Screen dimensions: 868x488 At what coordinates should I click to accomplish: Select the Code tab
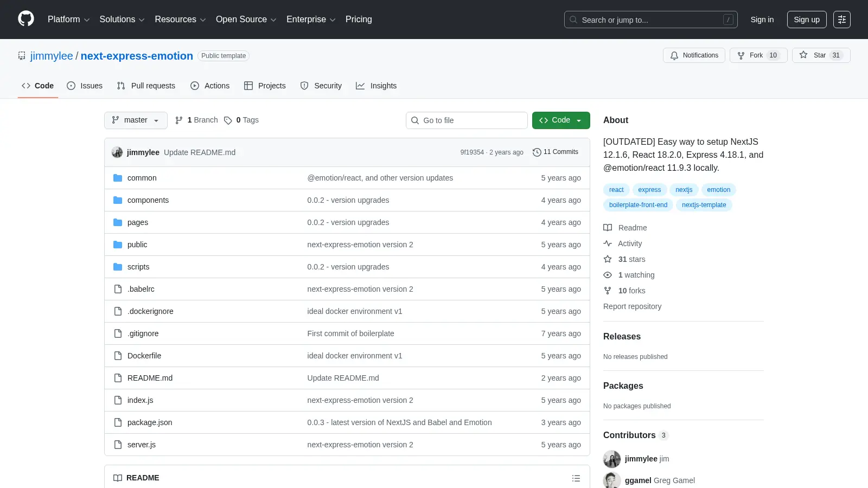[x=38, y=86]
